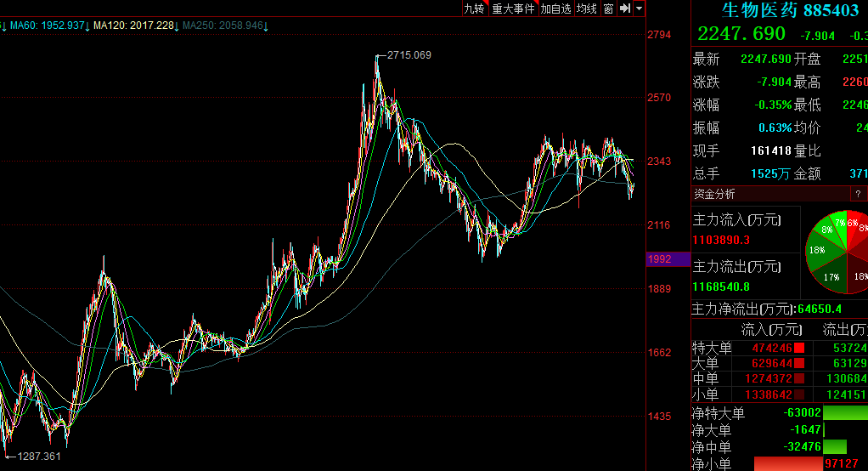Image resolution: width=868 pixels, height=471 pixels.
Task: Click the purple 1992 price axis marker
Action: coord(668,258)
